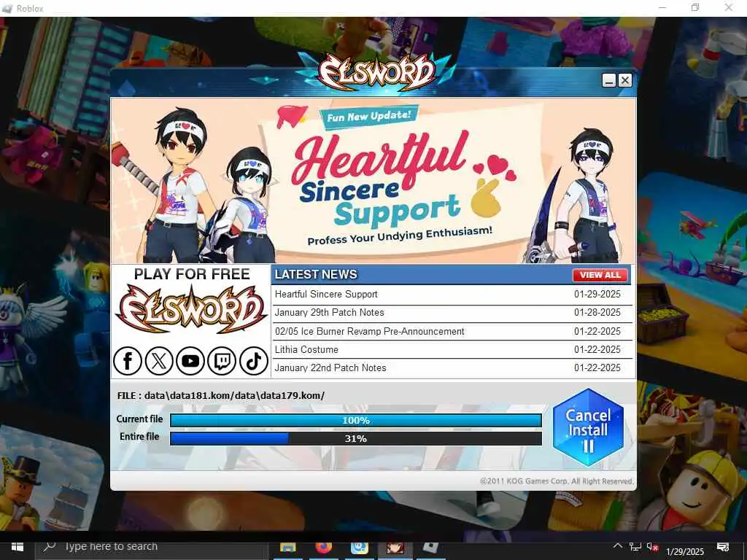
Task: Click the network icon in system tray
Action: (635, 547)
